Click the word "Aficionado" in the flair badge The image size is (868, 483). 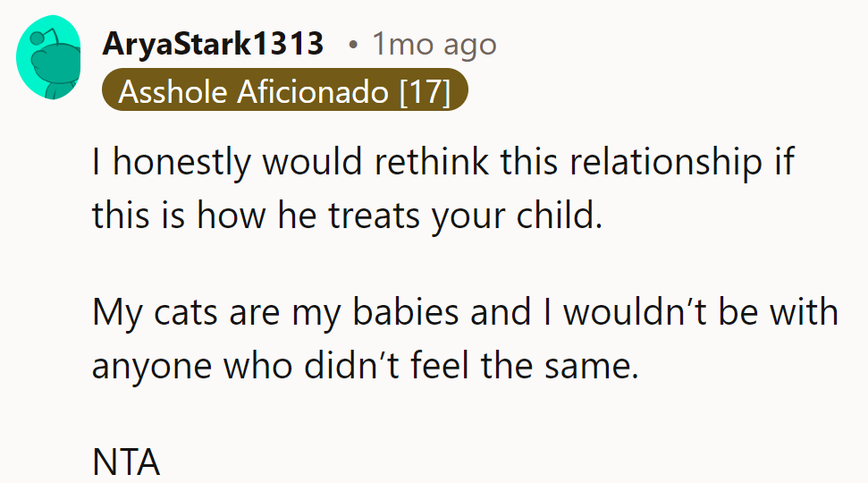coord(316,90)
